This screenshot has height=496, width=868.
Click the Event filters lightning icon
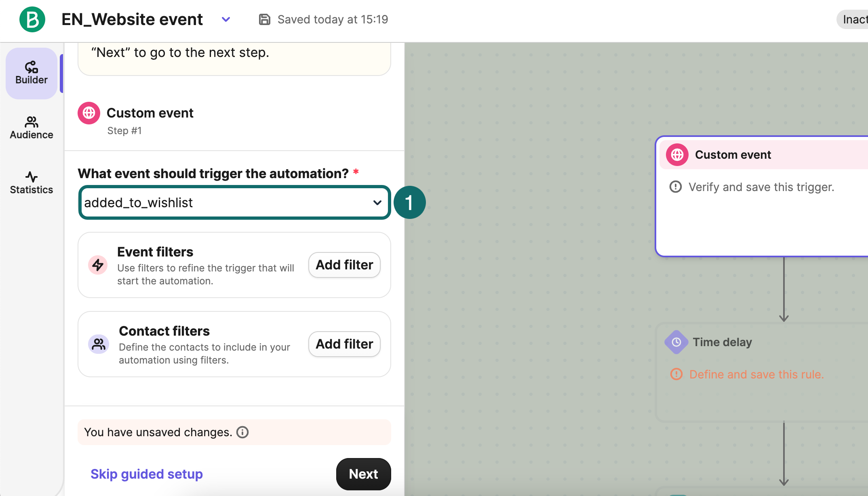(98, 265)
